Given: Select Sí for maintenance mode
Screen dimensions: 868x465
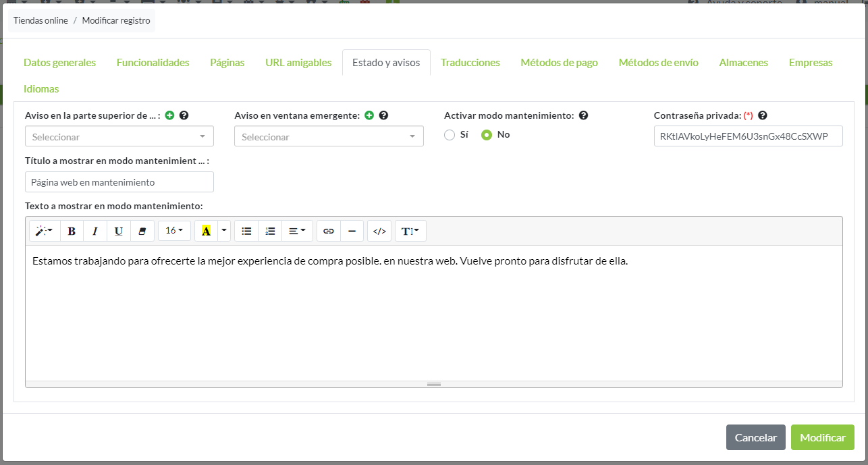Looking at the screenshot, I should [450, 135].
